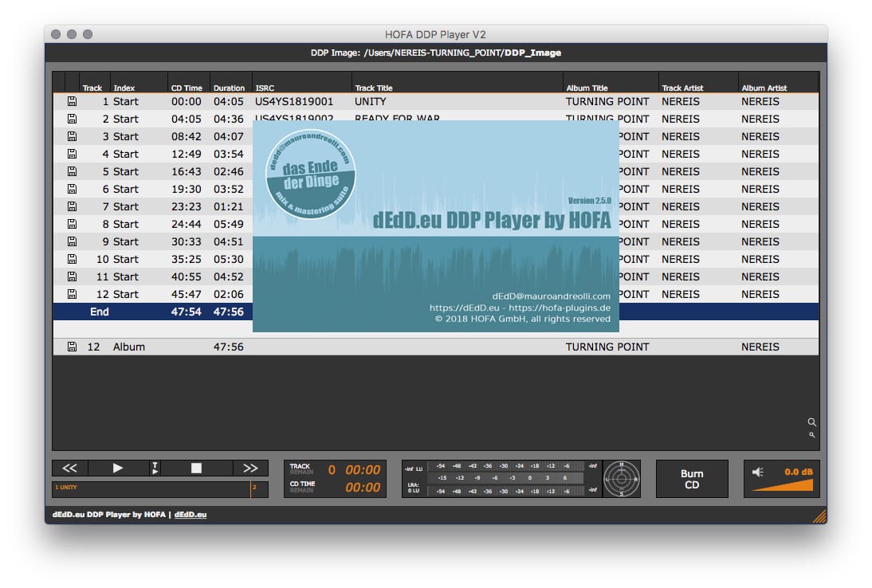Toggle CD TIME remain display
The height and width of the screenshot is (588, 872).
tap(303, 486)
